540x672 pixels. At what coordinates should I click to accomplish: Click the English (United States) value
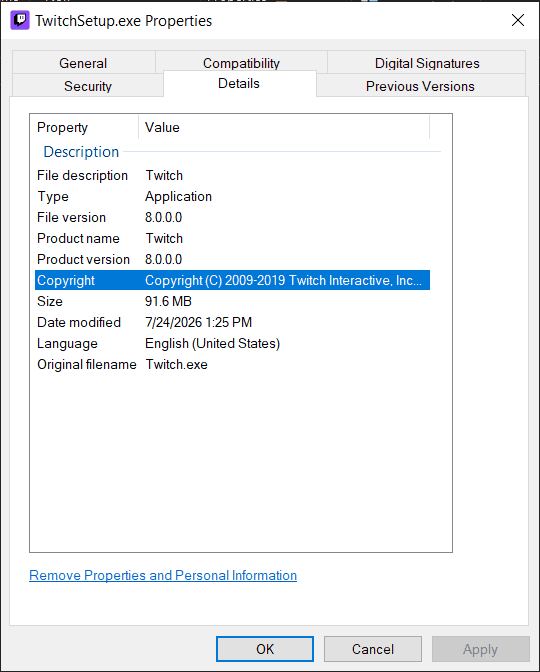tap(213, 343)
